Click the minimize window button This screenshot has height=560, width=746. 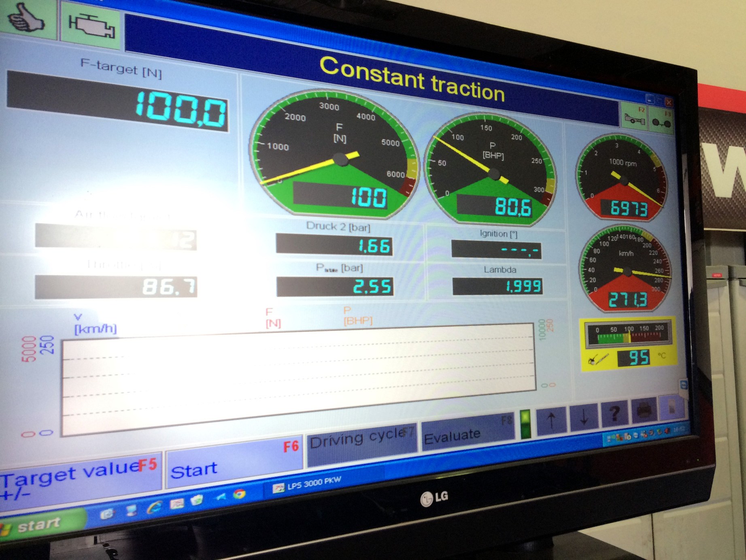tap(650, 99)
